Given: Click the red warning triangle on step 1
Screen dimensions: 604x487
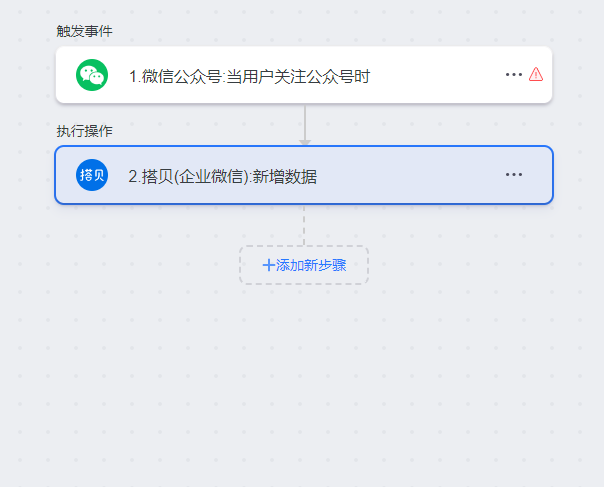Looking at the screenshot, I should [536, 74].
